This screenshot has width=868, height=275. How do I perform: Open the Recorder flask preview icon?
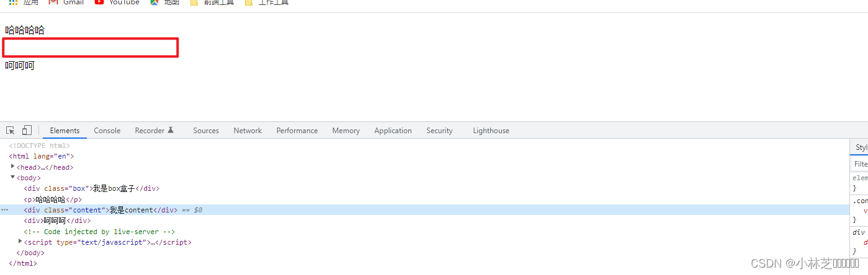[171, 131]
